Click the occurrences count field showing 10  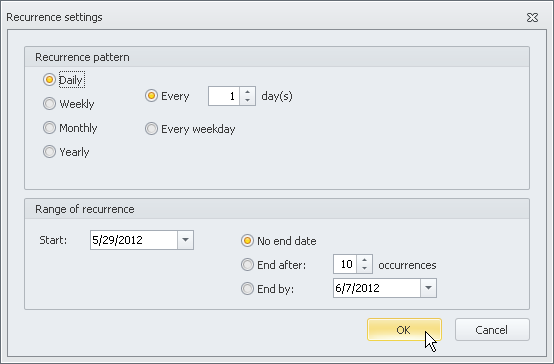[x=345, y=264]
